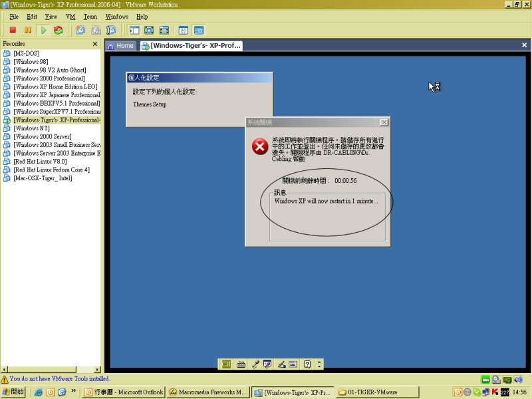The image size is (532, 399).
Task: Select [Windows SuperXPV7.1 Professional] favorite
Action: click(x=57, y=111)
